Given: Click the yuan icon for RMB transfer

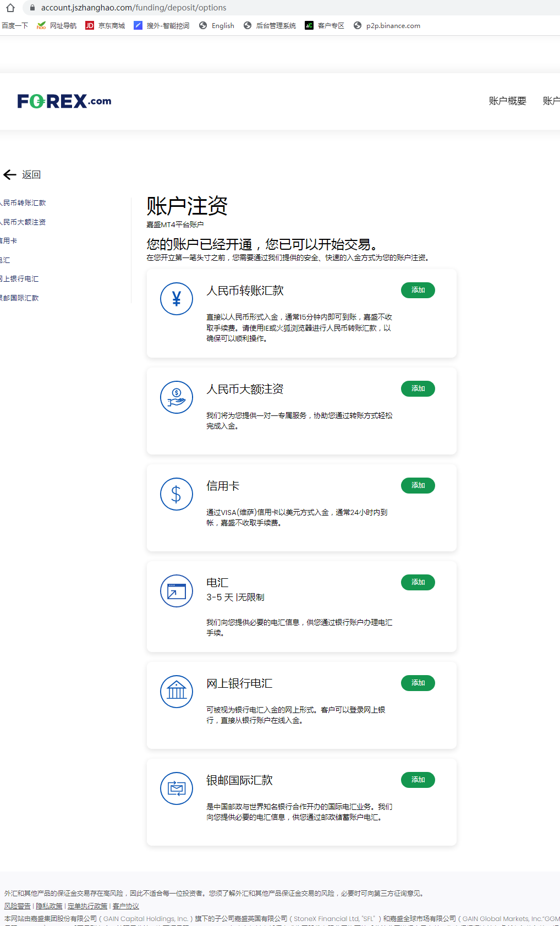Looking at the screenshot, I should click(177, 299).
